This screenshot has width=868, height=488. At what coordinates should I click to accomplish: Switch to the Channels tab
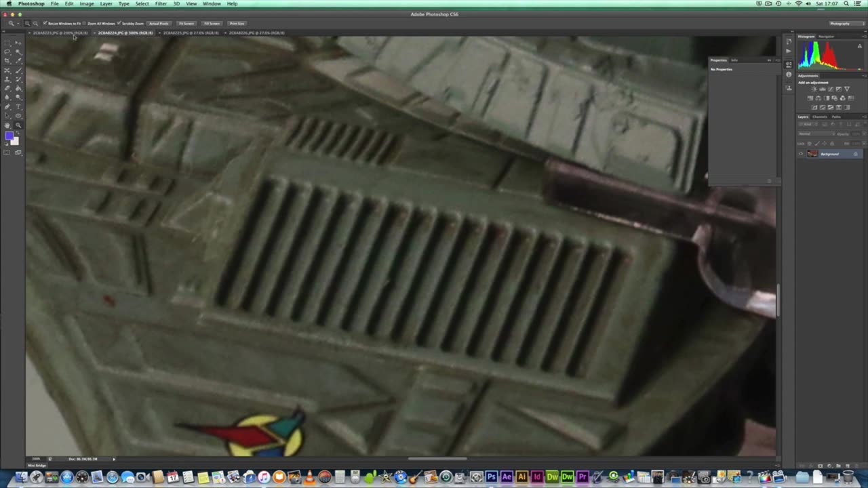(820, 117)
